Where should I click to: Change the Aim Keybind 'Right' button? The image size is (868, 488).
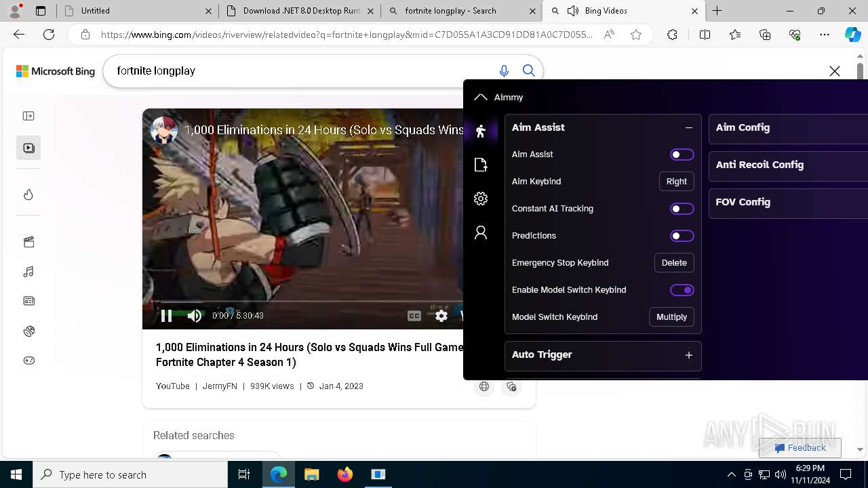click(x=676, y=181)
